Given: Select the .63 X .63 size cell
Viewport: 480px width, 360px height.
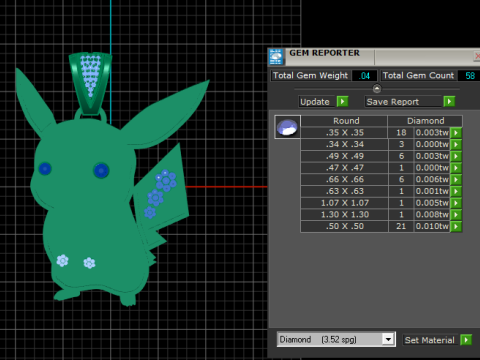Looking at the screenshot, I should click(x=345, y=191).
